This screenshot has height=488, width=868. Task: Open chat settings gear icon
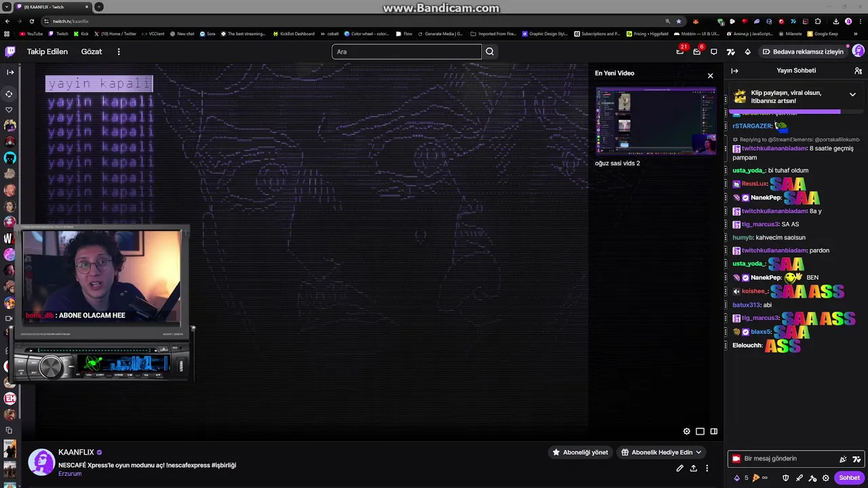pyautogui.click(x=826, y=478)
